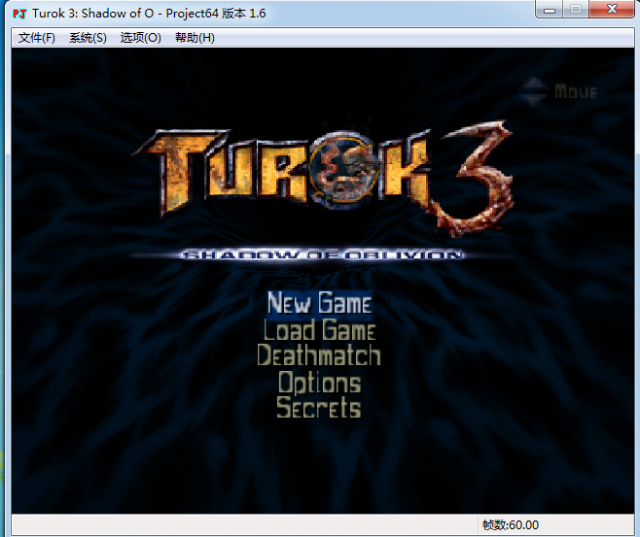The image size is (640, 537).
Task: Minimize the Project64 window
Action: coord(548,9)
